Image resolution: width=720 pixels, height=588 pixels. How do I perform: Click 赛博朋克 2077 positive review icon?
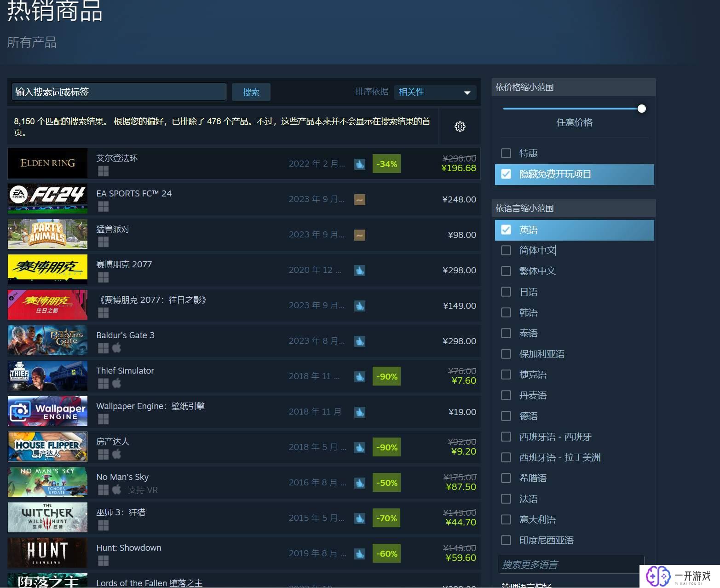tap(360, 270)
